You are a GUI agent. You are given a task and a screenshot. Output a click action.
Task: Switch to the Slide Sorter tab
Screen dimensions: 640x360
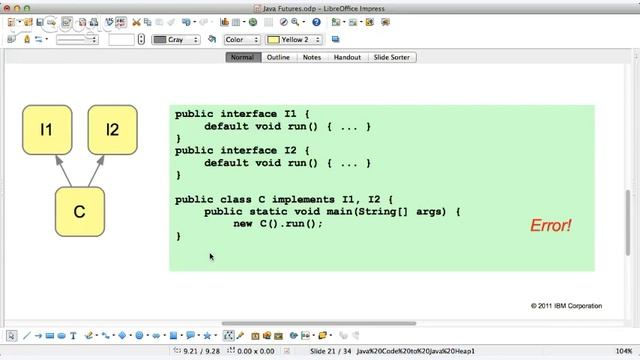pyautogui.click(x=391, y=57)
